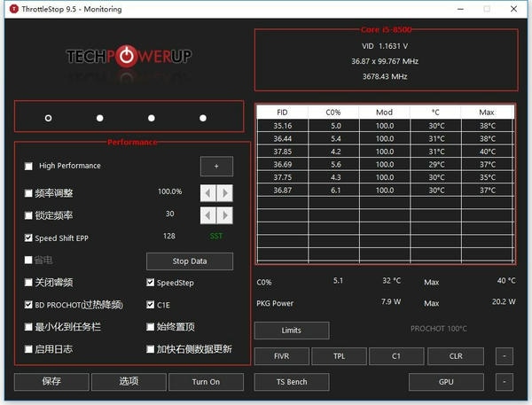Viewport: 532px width, 405px height.
Task: Click the 100.0% frequency adjustment value
Action: [x=169, y=191]
